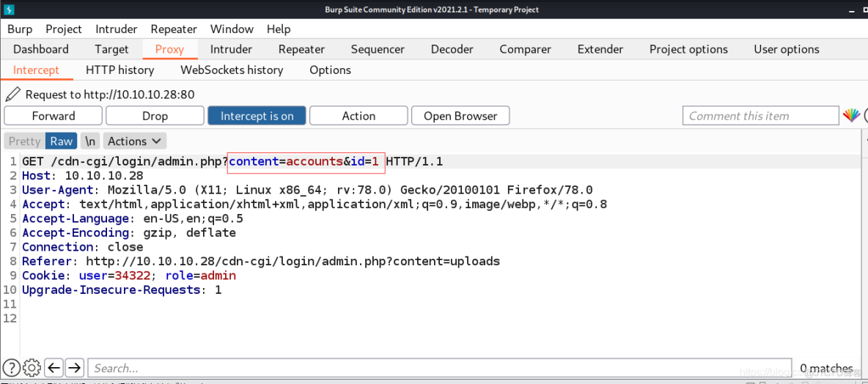Switch to Raw view
This screenshot has width=868, height=384.
coord(62,141)
